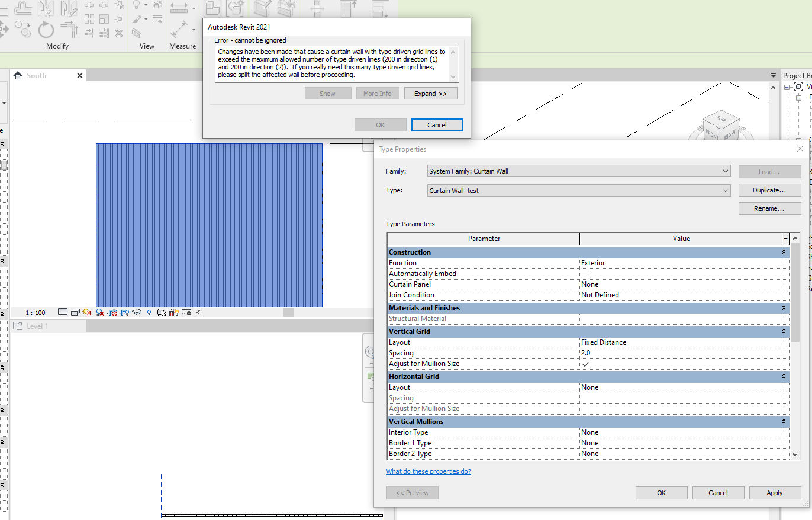Image resolution: width=812 pixels, height=520 pixels.
Task: Click the 1:100 scale control
Action: (34, 312)
